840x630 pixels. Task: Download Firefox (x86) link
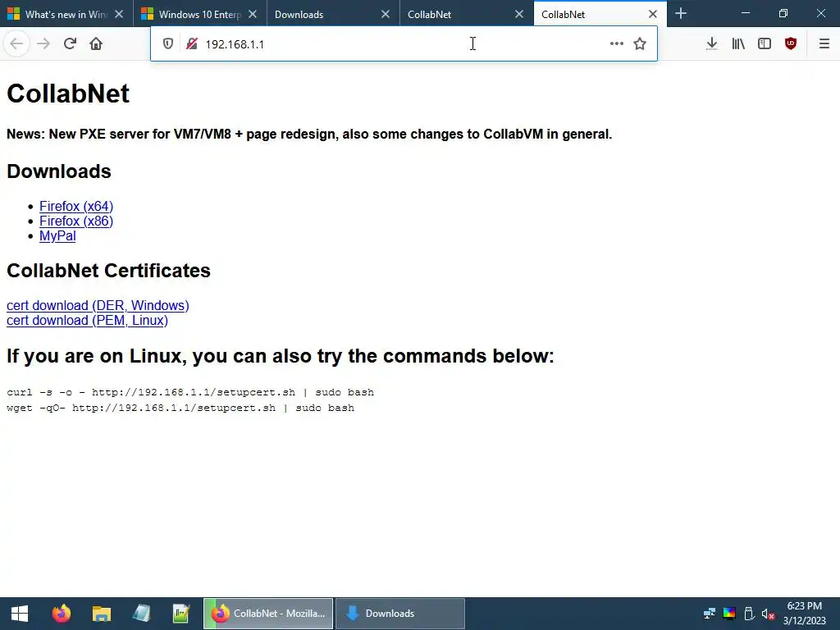pos(76,221)
